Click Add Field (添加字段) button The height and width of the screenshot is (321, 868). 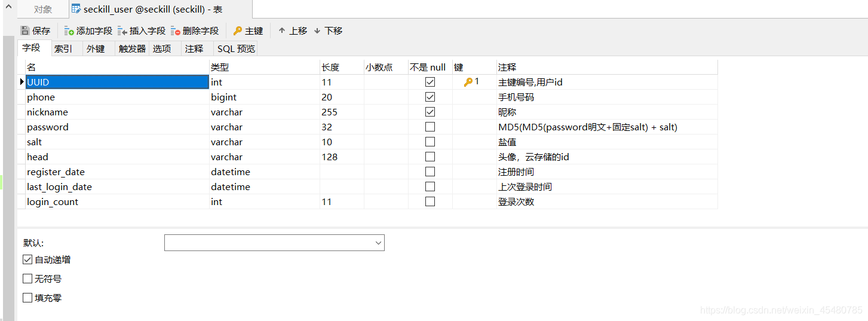88,30
